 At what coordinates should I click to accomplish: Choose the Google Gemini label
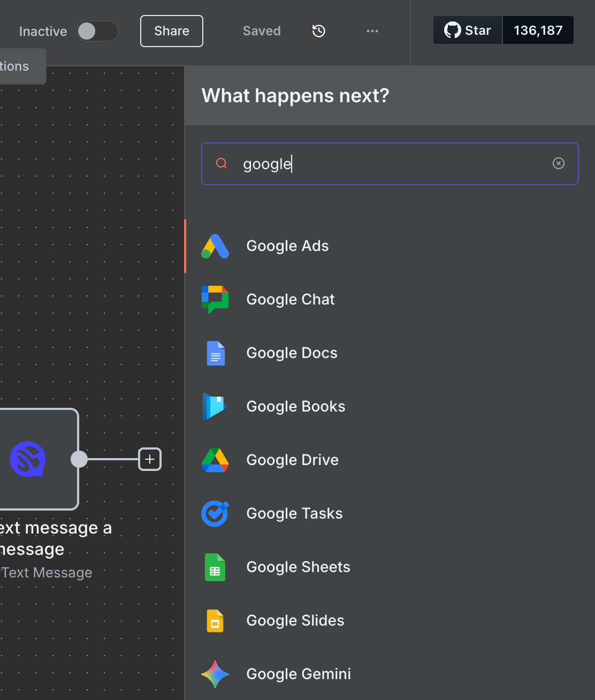[299, 674]
